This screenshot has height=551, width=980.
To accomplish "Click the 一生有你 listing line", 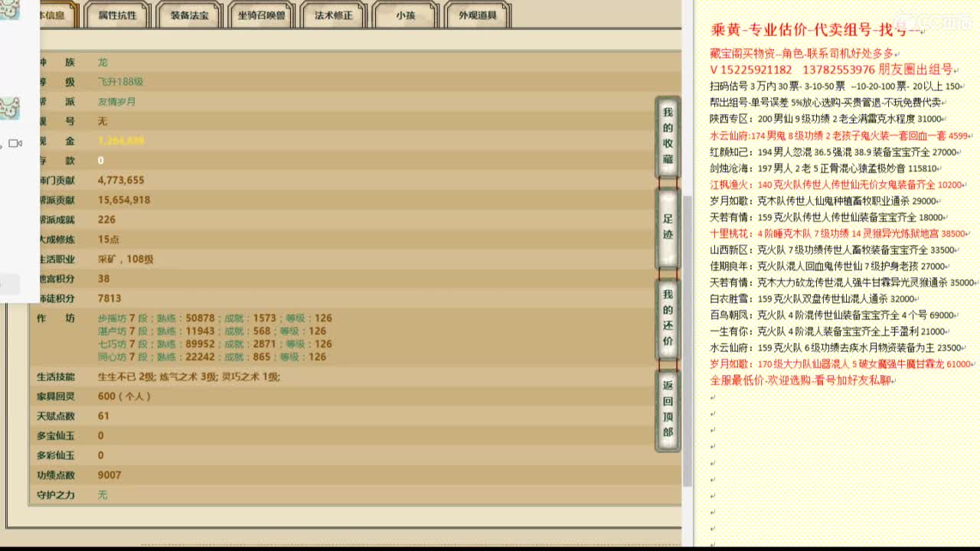I will pyautogui.click(x=828, y=332).
